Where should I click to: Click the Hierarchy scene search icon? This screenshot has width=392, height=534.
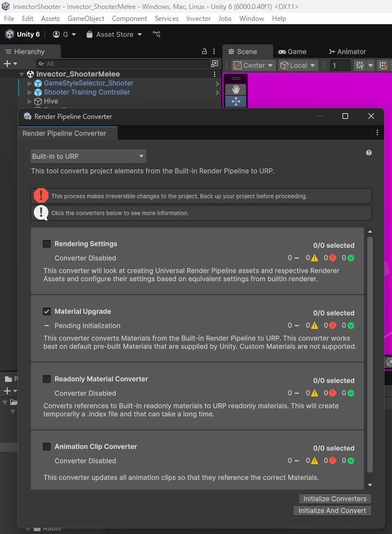215,64
